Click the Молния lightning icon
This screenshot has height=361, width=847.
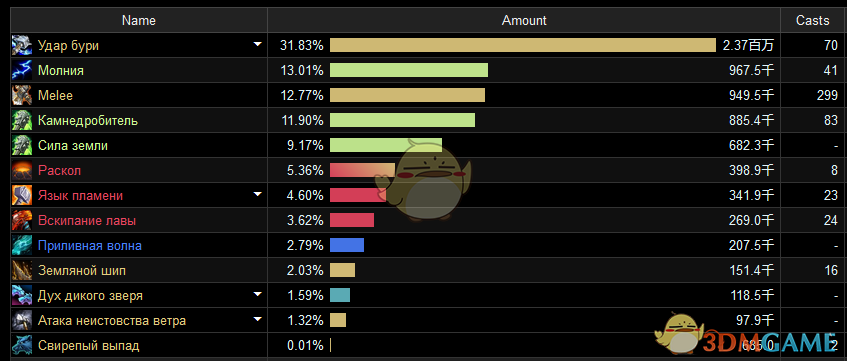click(x=23, y=70)
